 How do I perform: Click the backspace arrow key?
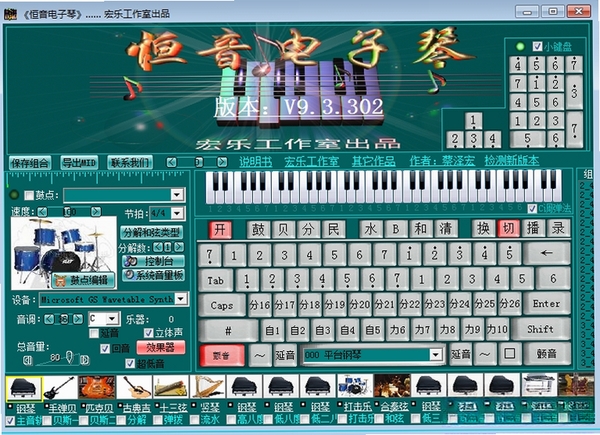pos(546,253)
